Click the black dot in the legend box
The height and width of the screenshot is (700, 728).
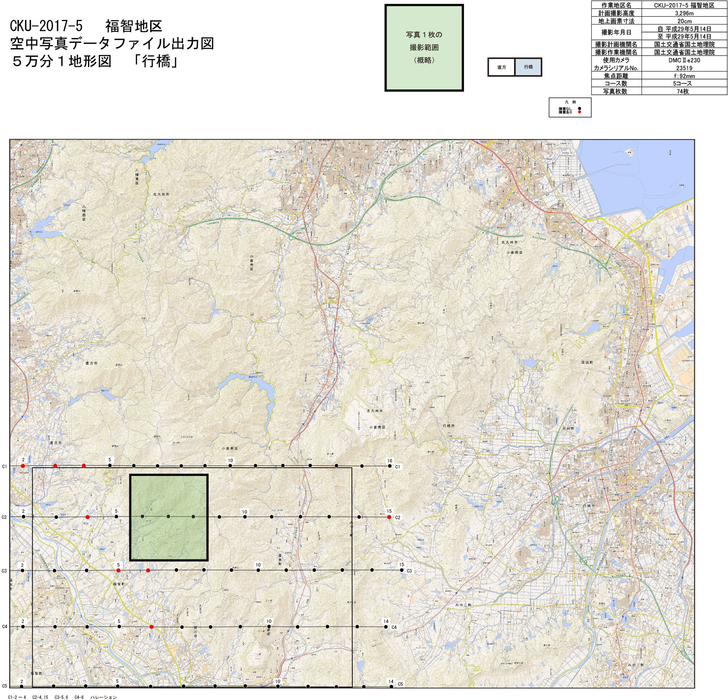[x=579, y=109]
